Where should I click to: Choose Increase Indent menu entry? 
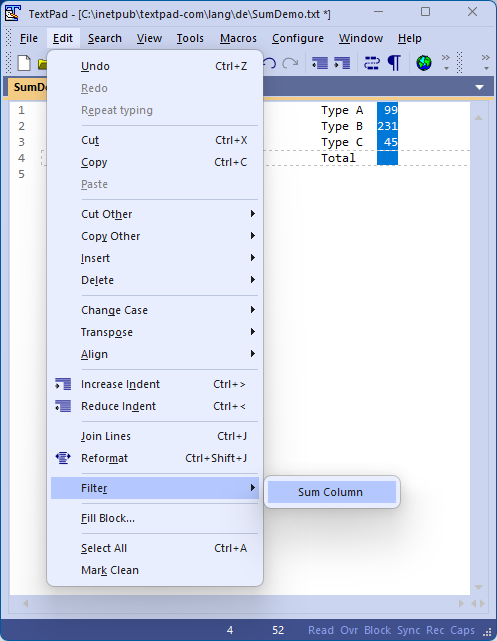pyautogui.click(x=155, y=384)
